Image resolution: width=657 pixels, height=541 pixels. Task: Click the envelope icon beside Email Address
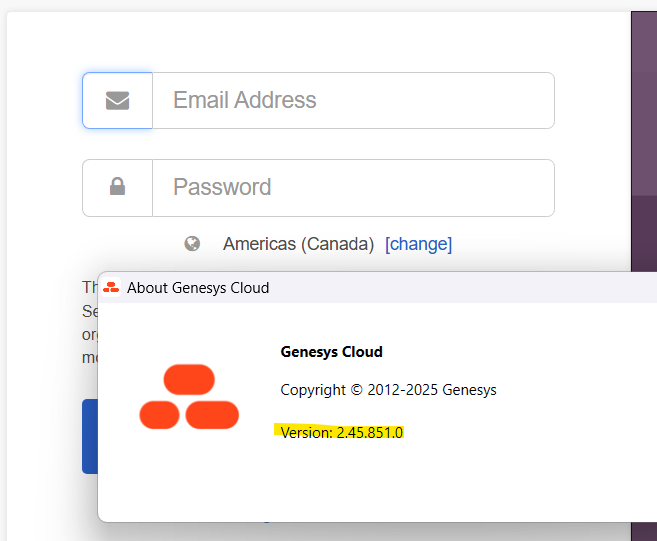117,100
